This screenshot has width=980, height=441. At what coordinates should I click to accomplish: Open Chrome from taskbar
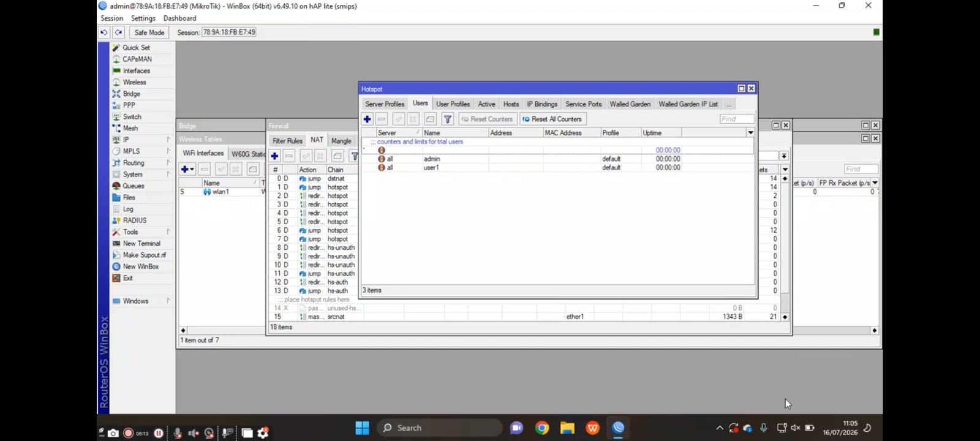click(x=542, y=428)
